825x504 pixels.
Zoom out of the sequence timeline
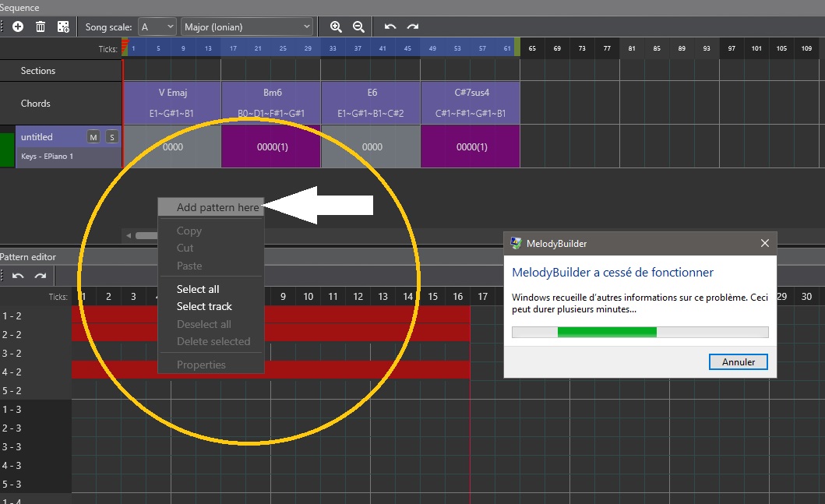(358, 26)
